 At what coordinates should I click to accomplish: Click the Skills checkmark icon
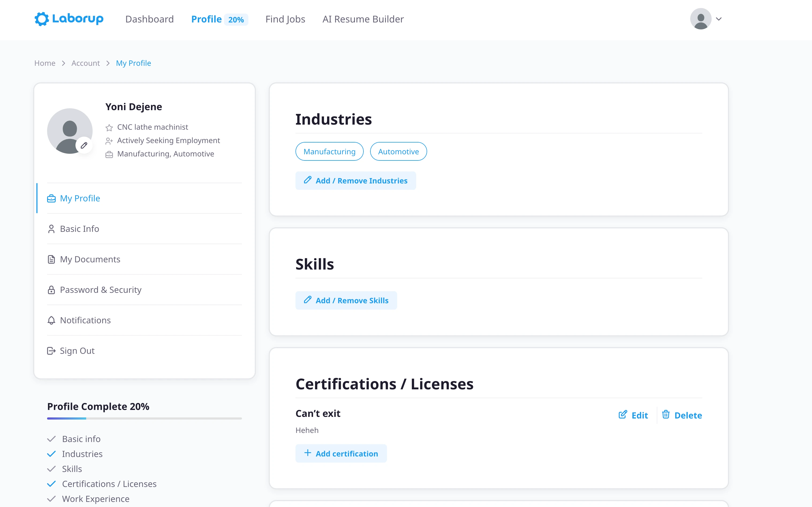coord(51,469)
